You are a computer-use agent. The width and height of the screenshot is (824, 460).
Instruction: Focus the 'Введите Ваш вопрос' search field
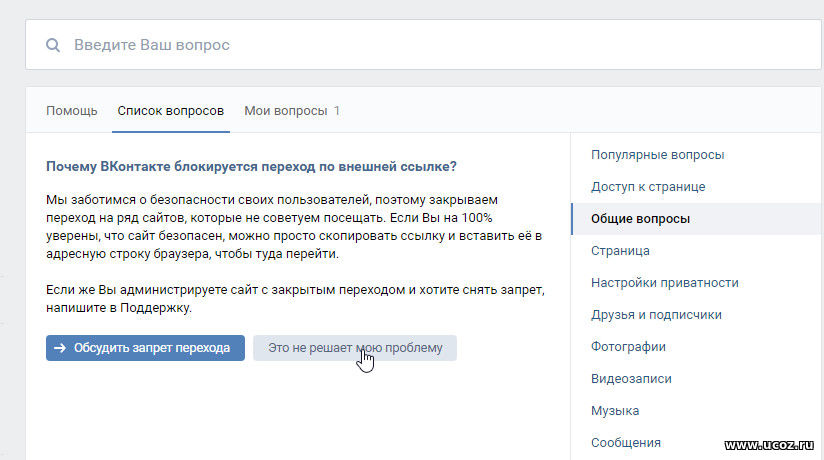click(x=423, y=45)
